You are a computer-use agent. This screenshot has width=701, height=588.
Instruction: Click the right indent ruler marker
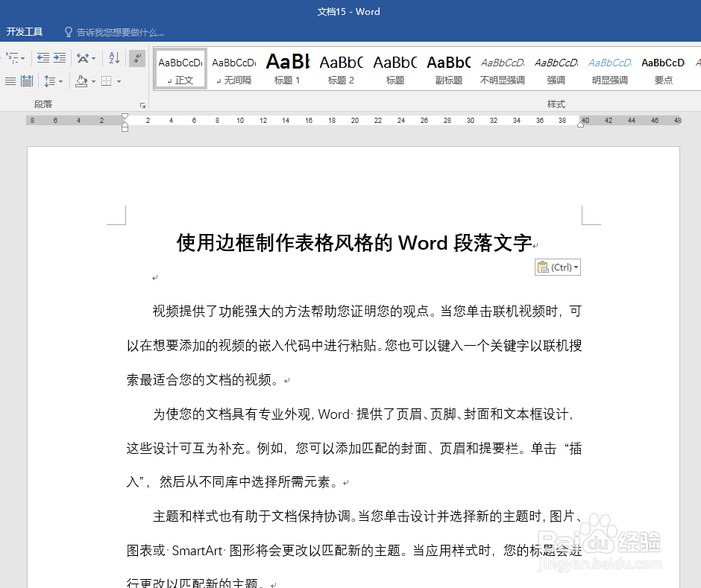tap(580, 124)
